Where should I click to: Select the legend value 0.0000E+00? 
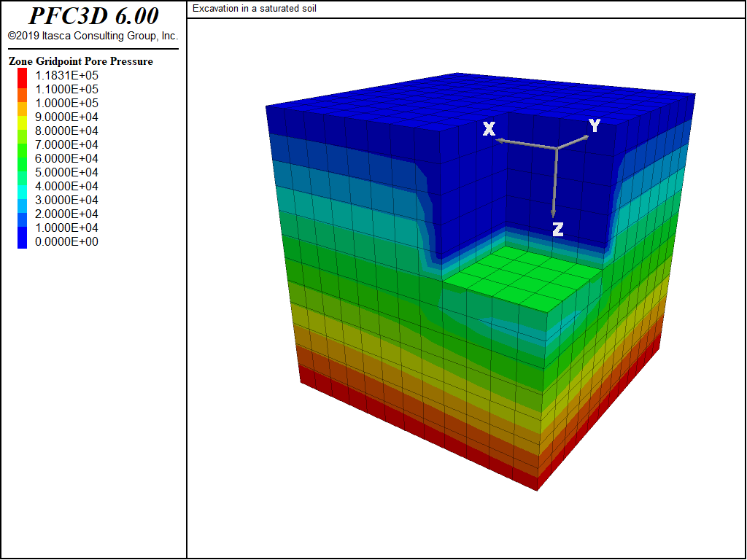point(66,241)
